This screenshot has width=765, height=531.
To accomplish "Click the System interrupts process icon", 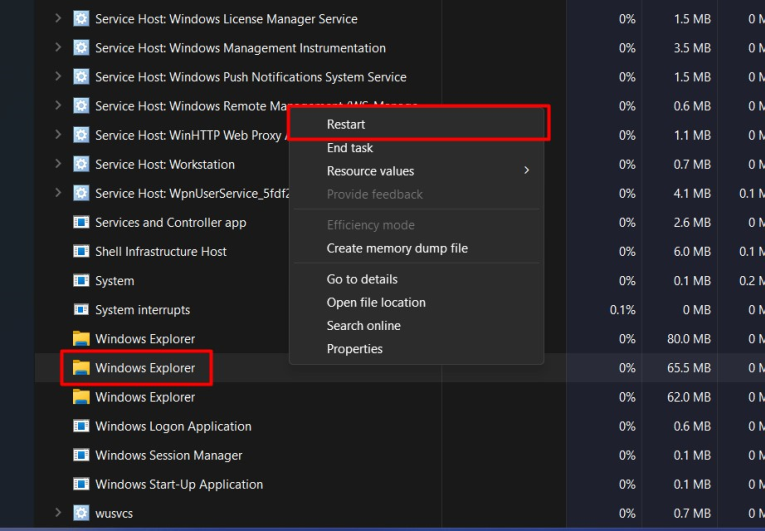I will point(81,310).
